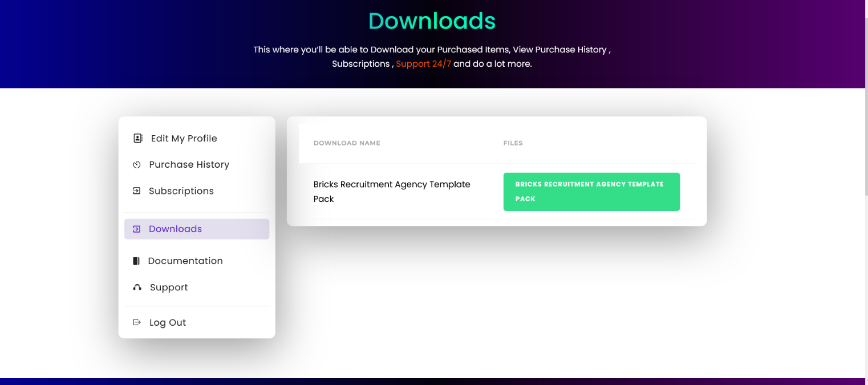The width and height of the screenshot is (868, 385).
Task: Select the Bricks Recruitment Agency Template Pack row text
Action: (x=392, y=191)
